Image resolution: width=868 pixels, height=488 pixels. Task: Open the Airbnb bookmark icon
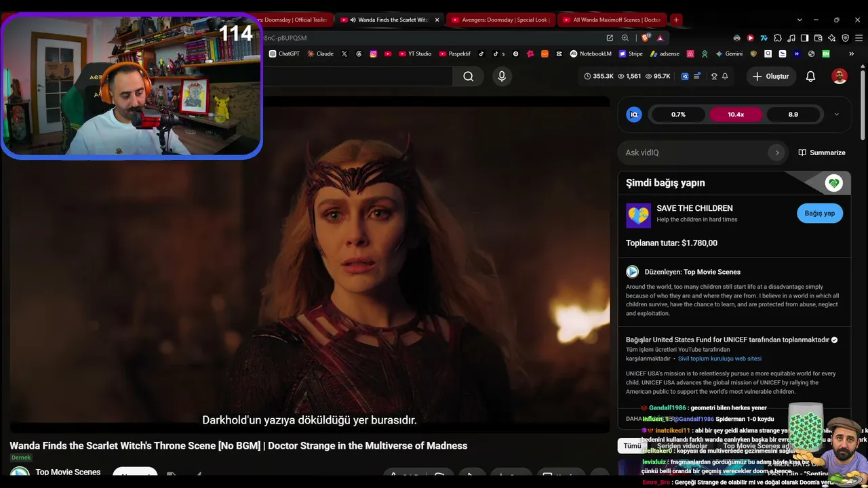tap(690, 54)
